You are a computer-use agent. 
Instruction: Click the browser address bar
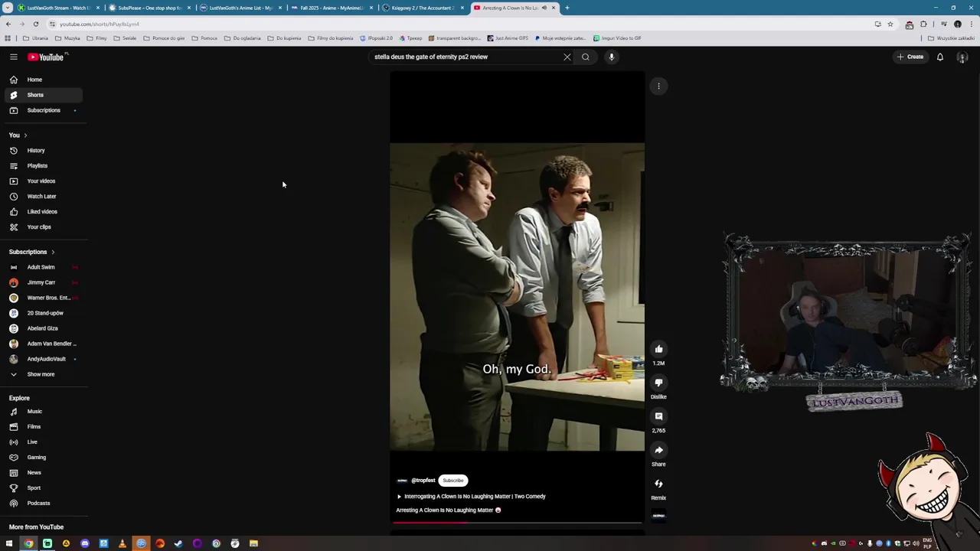point(459,24)
